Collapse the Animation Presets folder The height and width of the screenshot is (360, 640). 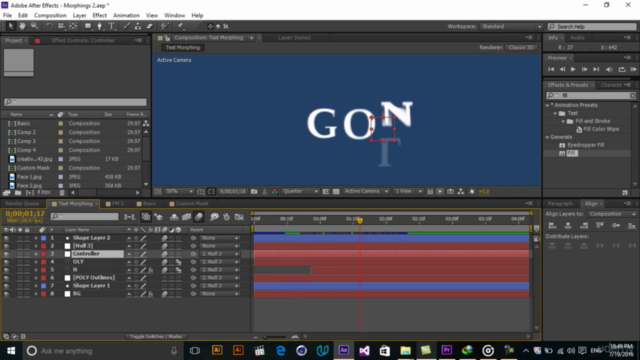[x=547, y=105]
